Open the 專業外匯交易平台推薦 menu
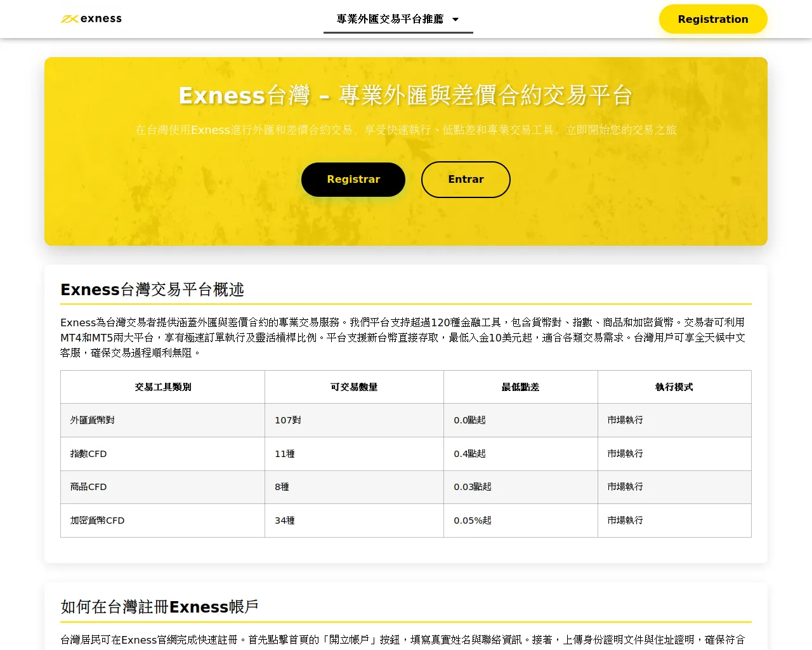This screenshot has width=812, height=650. coord(390,19)
